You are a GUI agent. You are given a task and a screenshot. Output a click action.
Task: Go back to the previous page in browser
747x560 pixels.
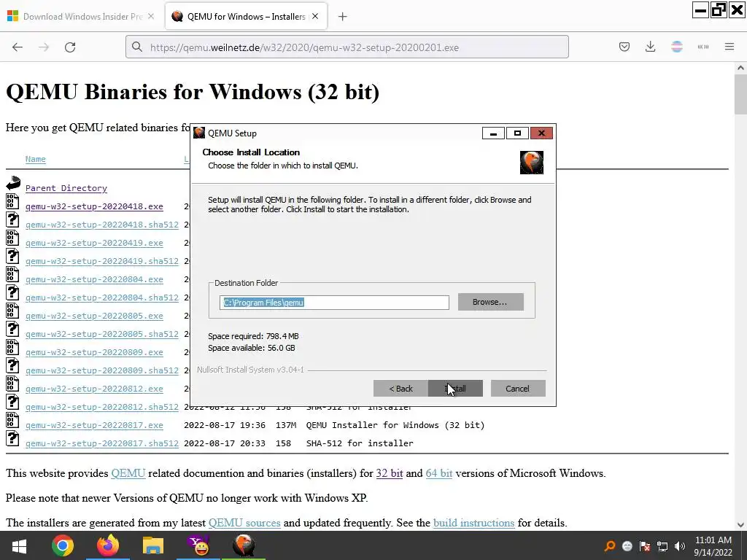click(18, 47)
